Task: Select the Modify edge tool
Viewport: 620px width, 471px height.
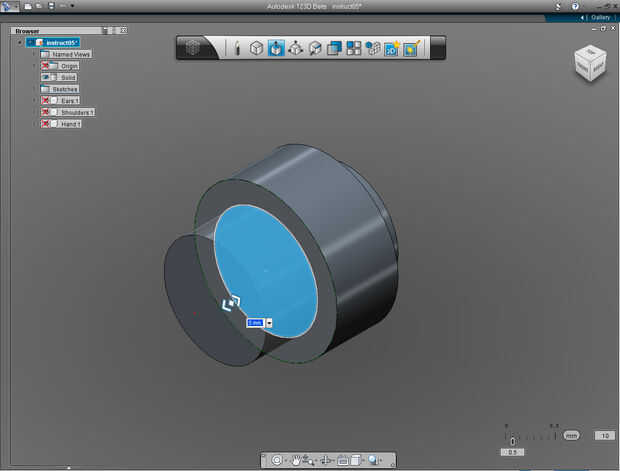Action: click(x=315, y=48)
